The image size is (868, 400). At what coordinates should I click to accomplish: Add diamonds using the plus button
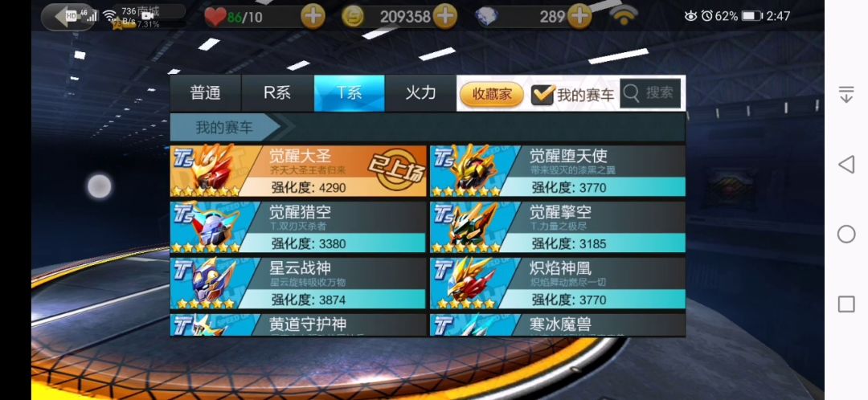click(x=579, y=17)
